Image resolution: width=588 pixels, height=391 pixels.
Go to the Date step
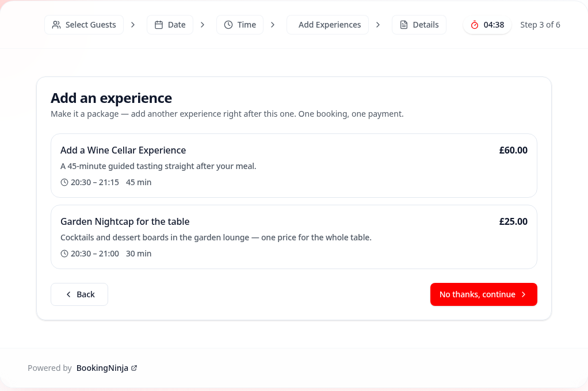click(x=170, y=25)
